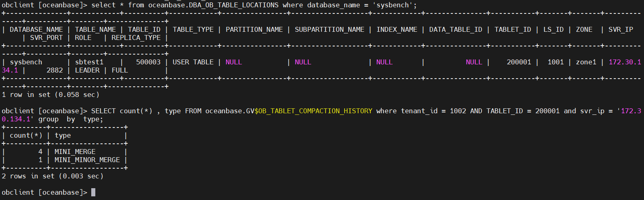Click DBA_OB_TABLE_LOCATIONS in the first query
644x200 pixels.
(234, 5)
